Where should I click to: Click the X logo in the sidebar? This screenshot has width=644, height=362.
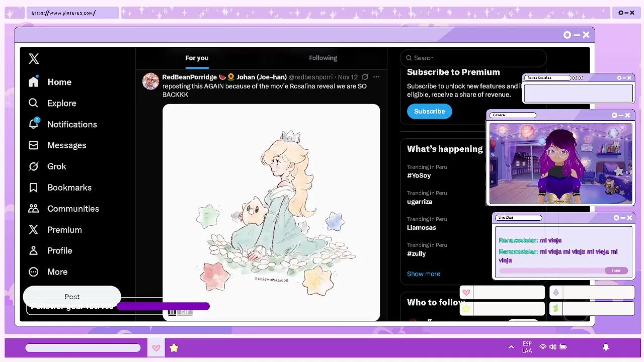34,58
